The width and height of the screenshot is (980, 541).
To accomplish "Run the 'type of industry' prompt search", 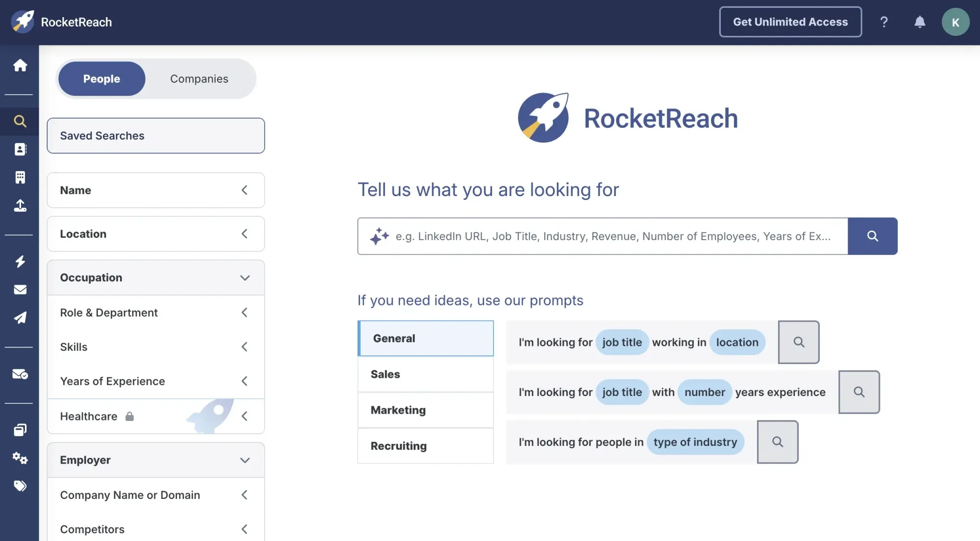I will pos(778,442).
